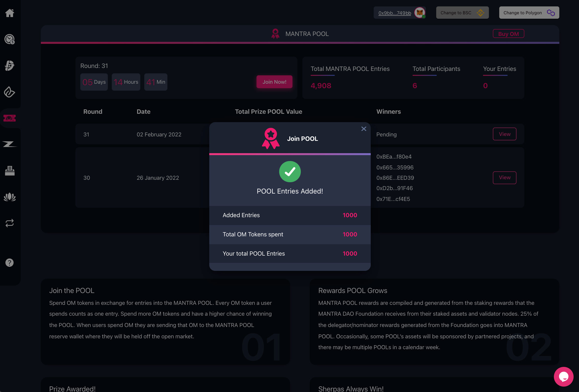Click the Buy OM button
579x392 pixels.
coord(508,34)
